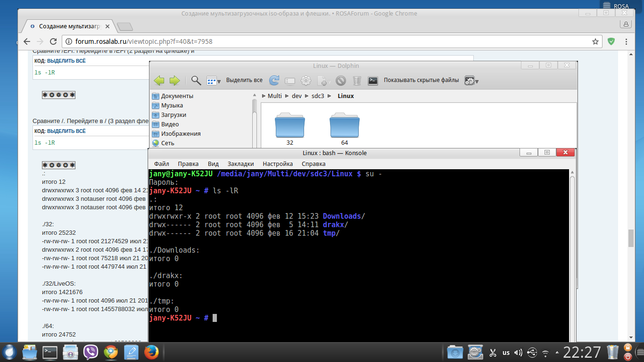Bookmark this page with the star icon
The width and height of the screenshot is (644, 362).
(x=595, y=41)
